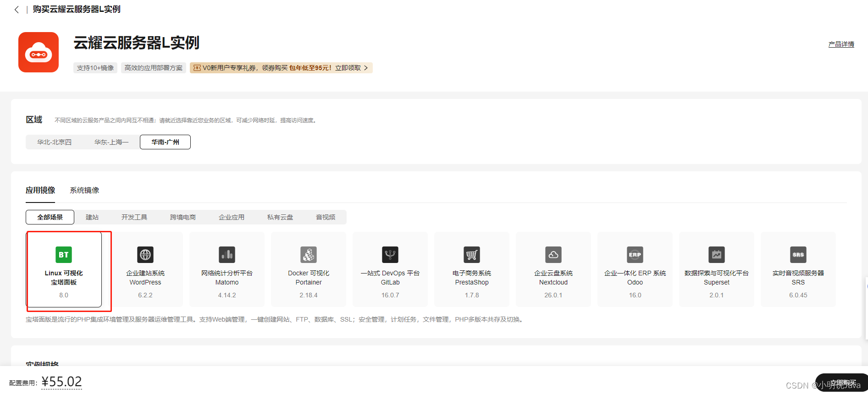Click the 企业建站系统 WordPress label
Image resolution: width=868 pixels, height=394 pixels.
(145, 278)
